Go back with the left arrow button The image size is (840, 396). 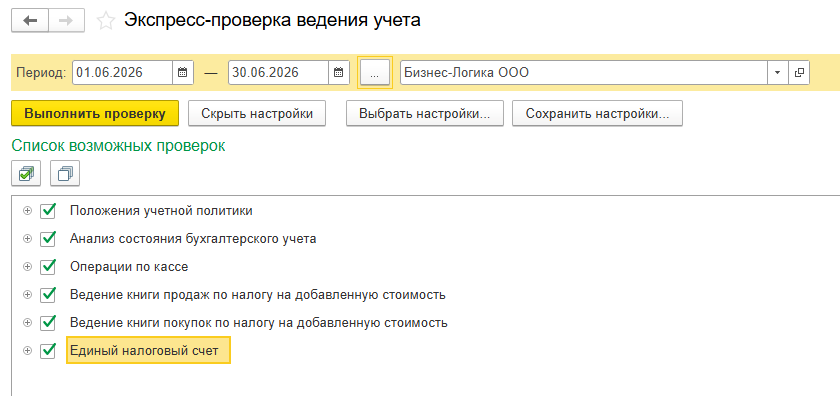coord(29,21)
